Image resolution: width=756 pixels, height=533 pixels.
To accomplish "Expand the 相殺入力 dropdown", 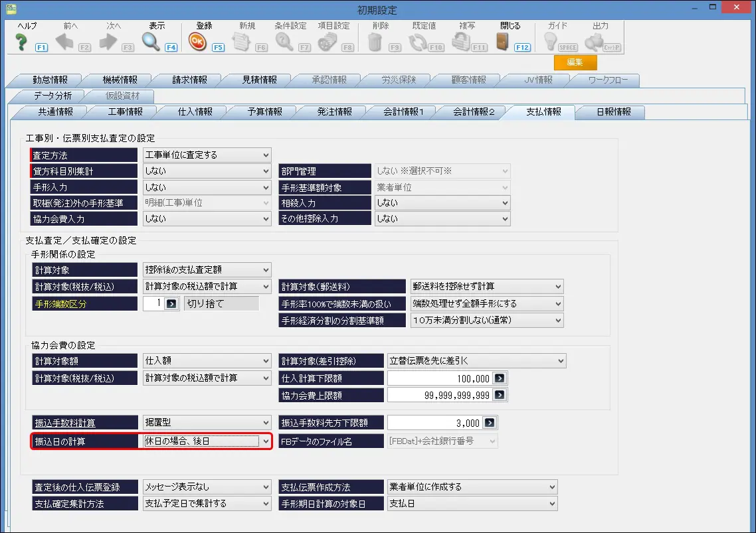I will (505, 203).
